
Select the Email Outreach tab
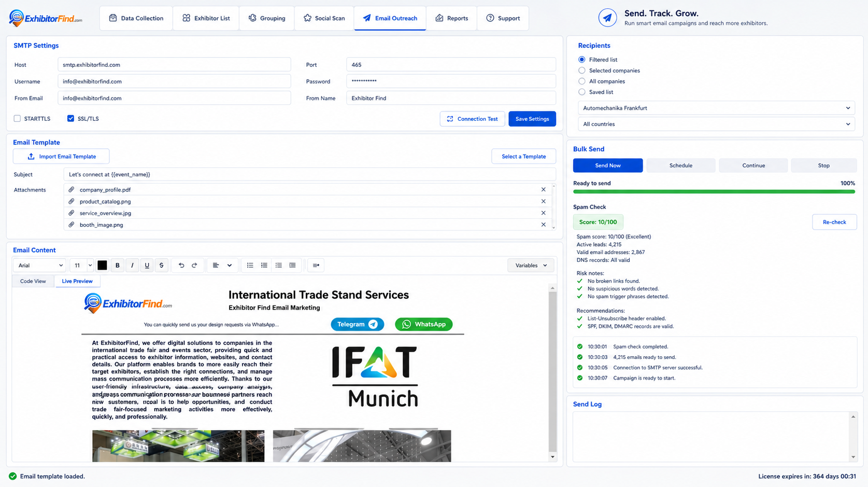click(390, 18)
